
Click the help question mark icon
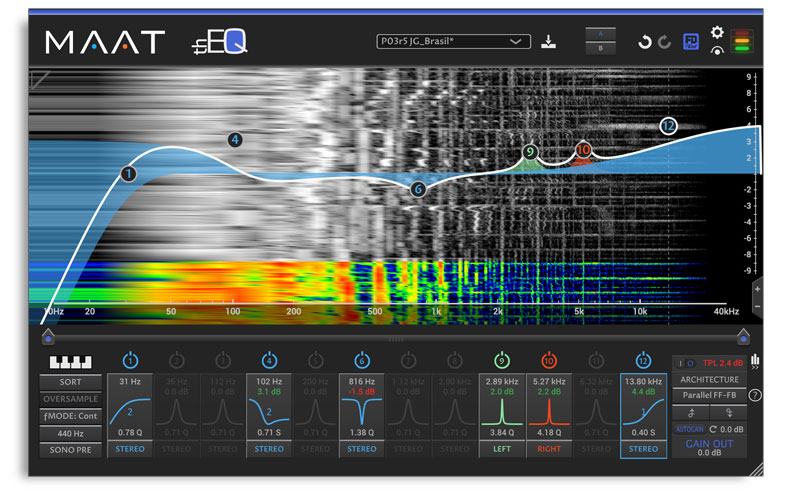[x=755, y=395]
